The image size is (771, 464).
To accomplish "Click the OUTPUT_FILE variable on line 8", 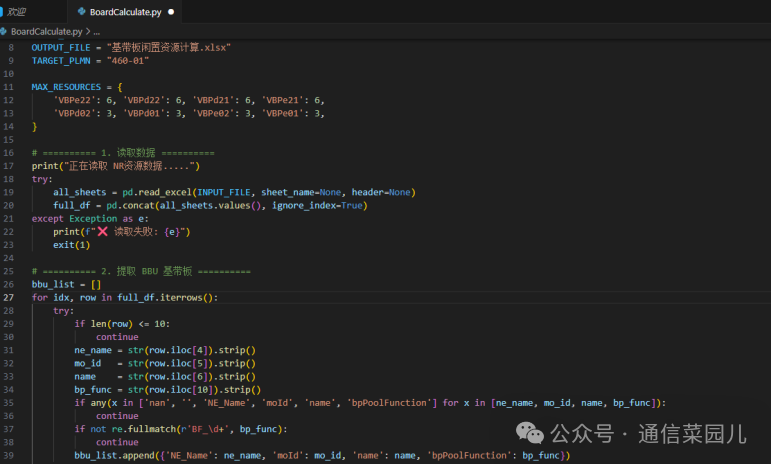I will pyautogui.click(x=61, y=48).
